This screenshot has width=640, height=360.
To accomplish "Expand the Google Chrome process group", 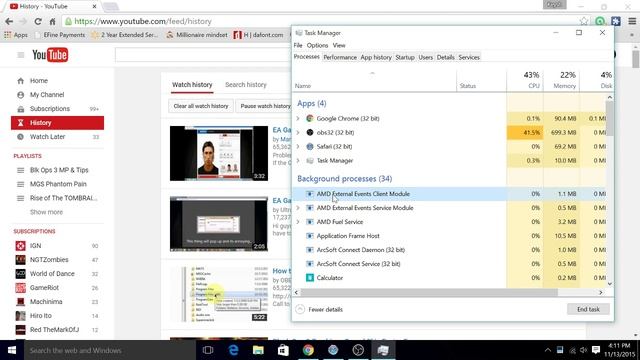I will pos(298,118).
